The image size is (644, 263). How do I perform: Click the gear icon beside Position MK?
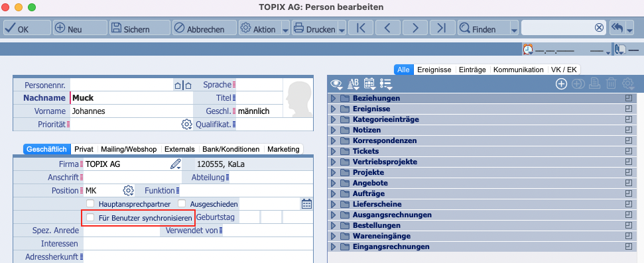pyautogui.click(x=129, y=190)
